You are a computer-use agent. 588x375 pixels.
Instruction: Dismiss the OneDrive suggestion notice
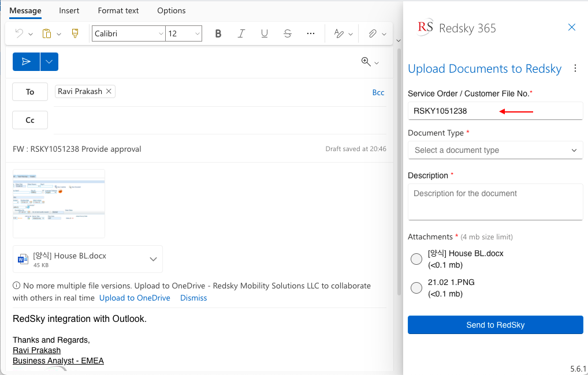pyautogui.click(x=193, y=298)
